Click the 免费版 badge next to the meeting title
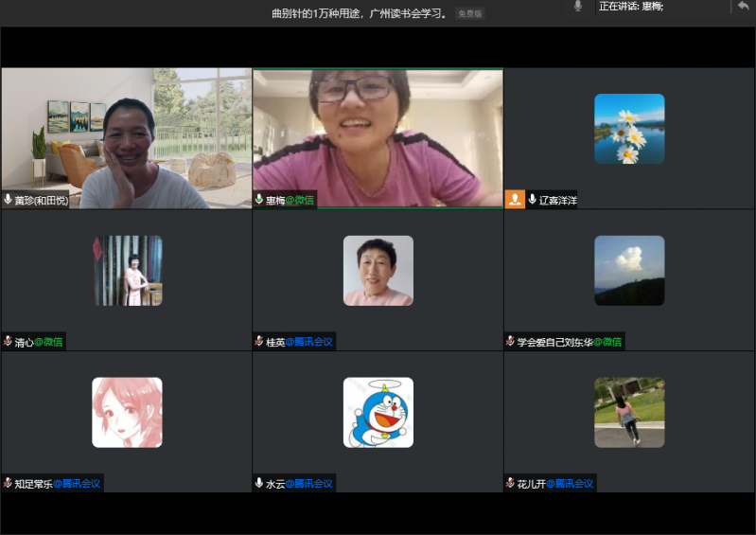The width and height of the screenshot is (756, 535). point(469,14)
